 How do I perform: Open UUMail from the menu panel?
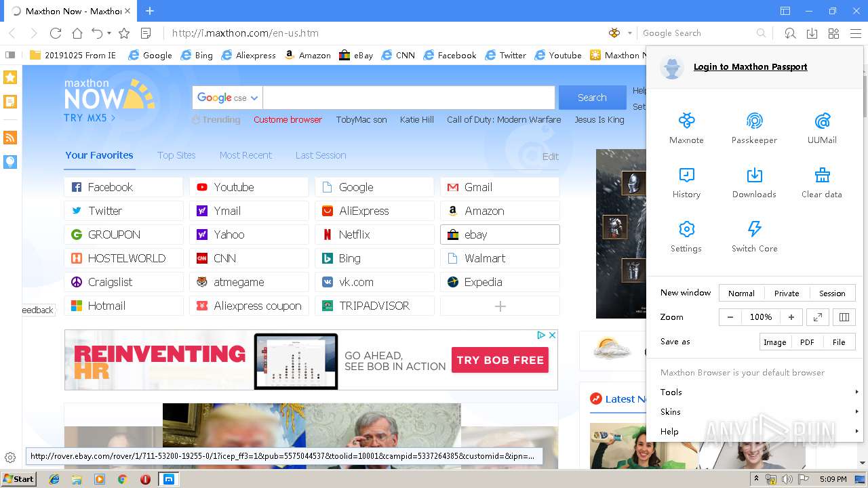pyautogui.click(x=822, y=128)
